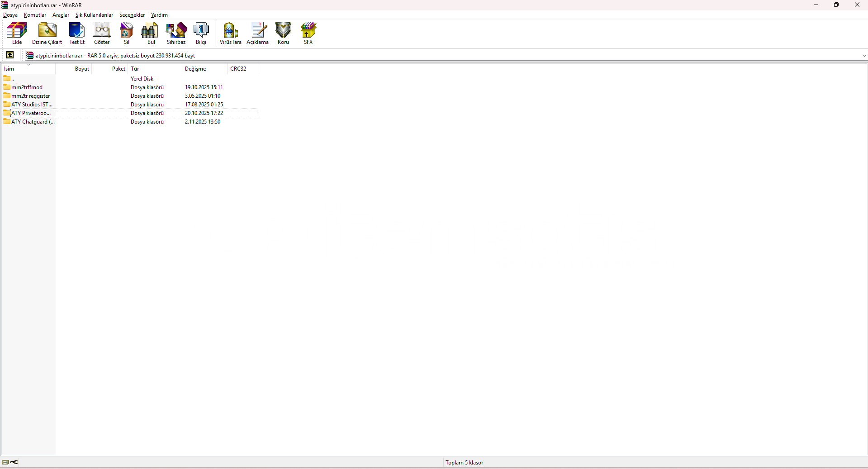868x469 pixels.
Task: Open the Komutlar menu
Action: 35,15
